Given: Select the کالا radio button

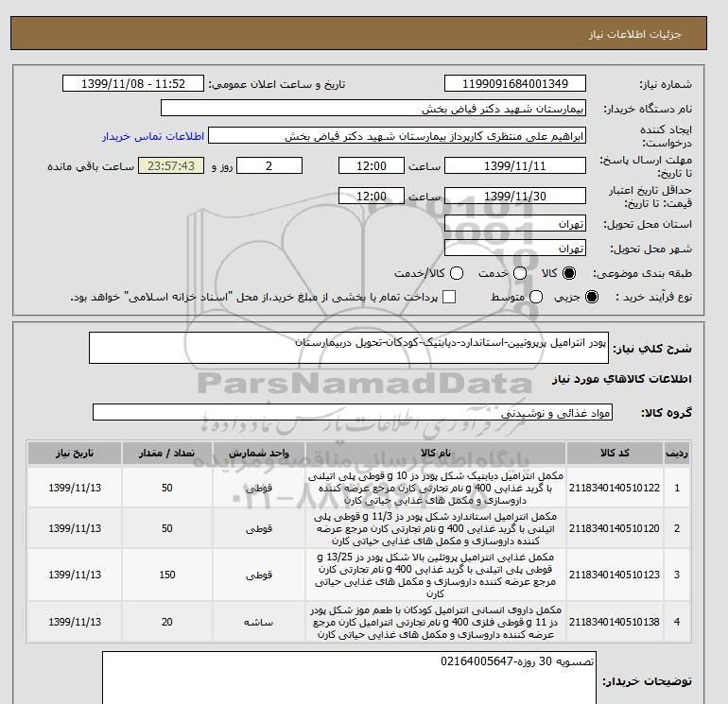Looking at the screenshot, I should point(569,273).
